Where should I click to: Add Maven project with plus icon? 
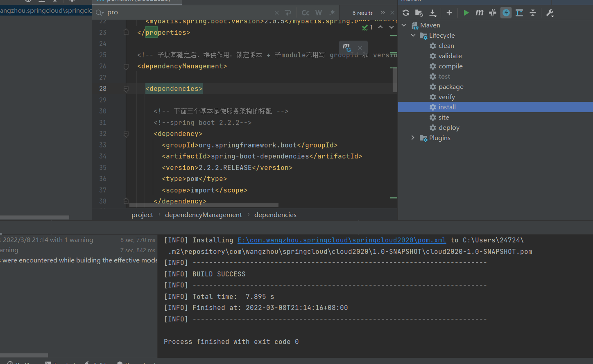(x=449, y=13)
